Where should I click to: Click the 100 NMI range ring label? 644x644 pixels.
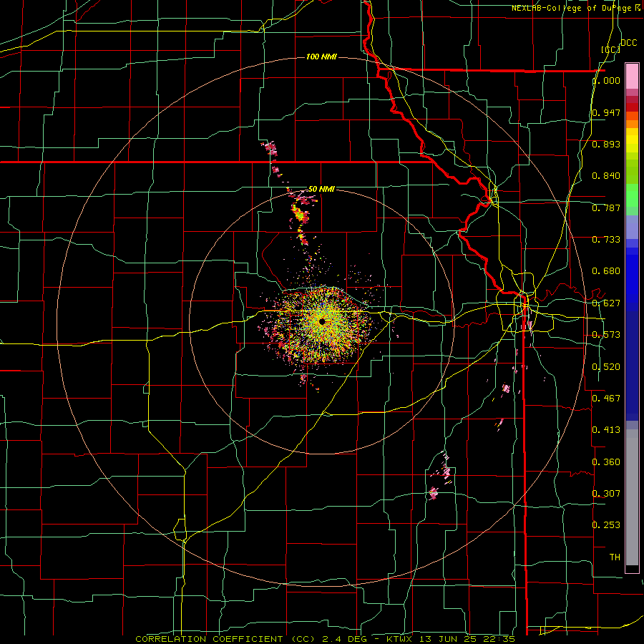coord(321,57)
